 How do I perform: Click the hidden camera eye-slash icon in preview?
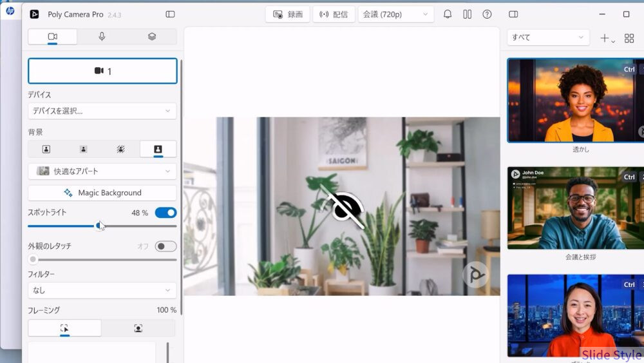(x=342, y=206)
